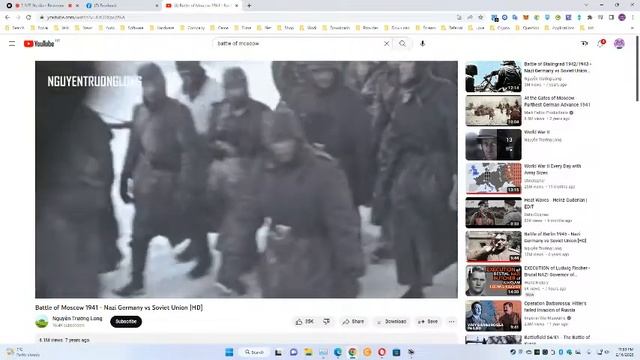This screenshot has height=360, width=640.
Task: Click the Chrome profile avatar in toolbar
Action: [x=622, y=17]
